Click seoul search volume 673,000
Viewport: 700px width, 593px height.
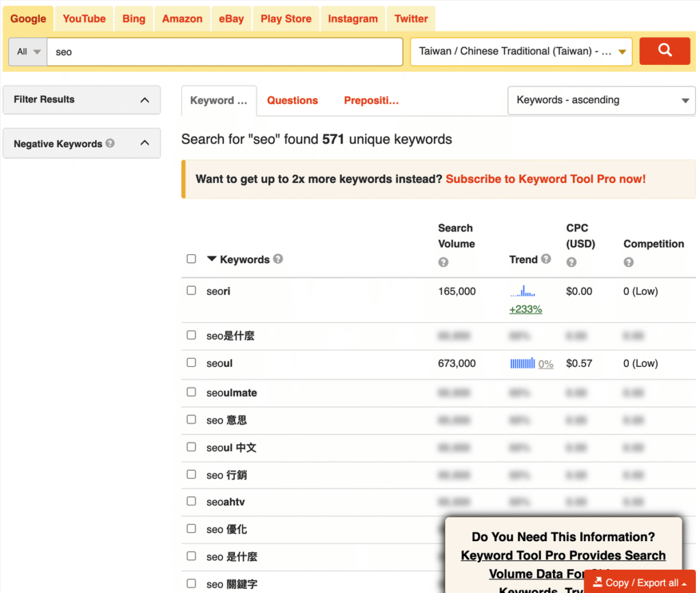coord(457,363)
